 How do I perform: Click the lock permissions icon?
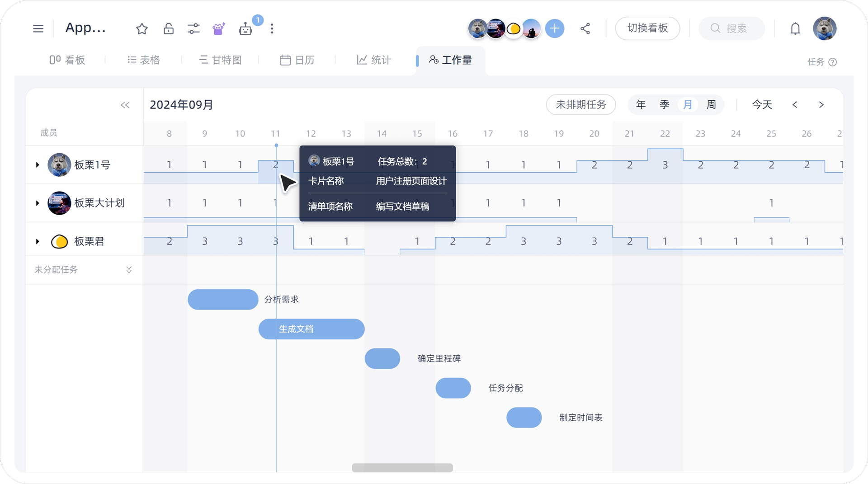[x=168, y=28]
